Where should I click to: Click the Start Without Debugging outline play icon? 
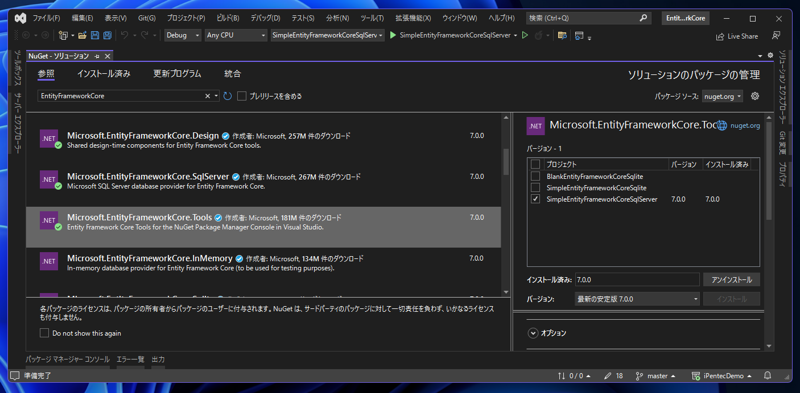524,36
